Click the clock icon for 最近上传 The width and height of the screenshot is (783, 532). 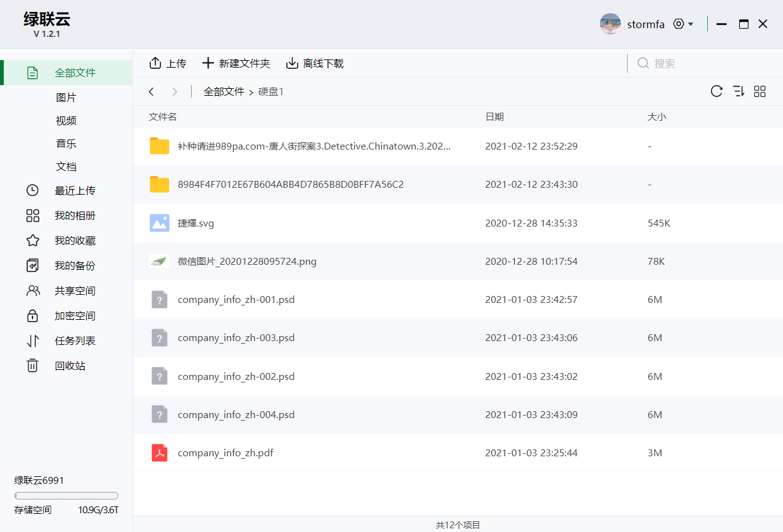(33, 190)
